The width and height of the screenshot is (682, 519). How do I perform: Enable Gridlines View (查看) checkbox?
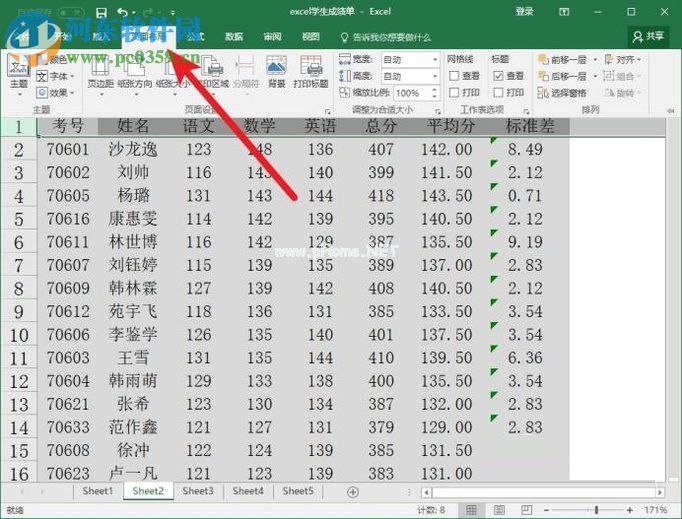454,76
